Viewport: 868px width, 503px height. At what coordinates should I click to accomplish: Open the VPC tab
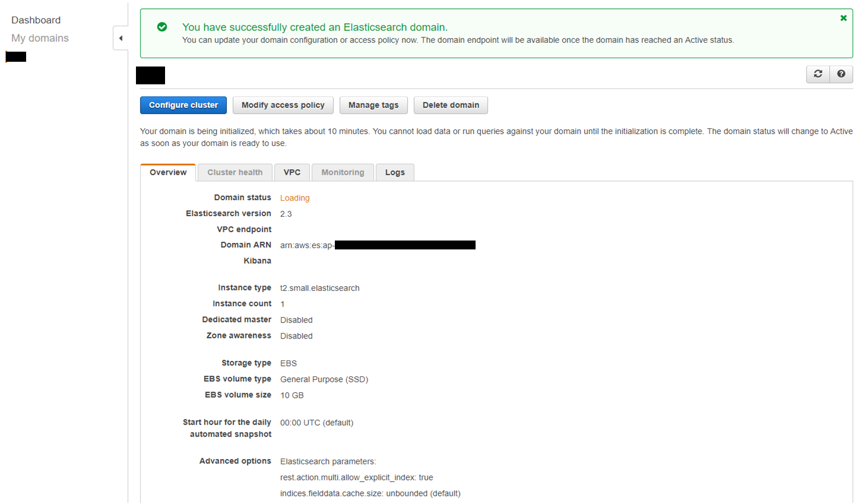292,172
